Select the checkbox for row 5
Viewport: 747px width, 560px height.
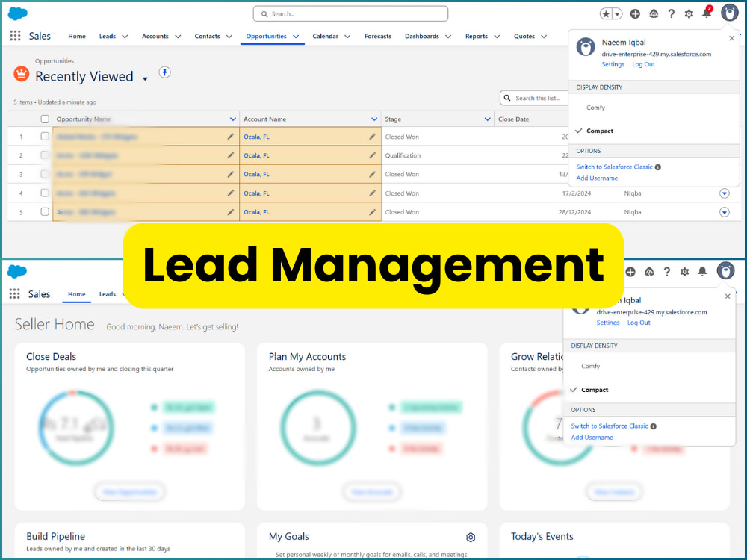[x=45, y=211]
